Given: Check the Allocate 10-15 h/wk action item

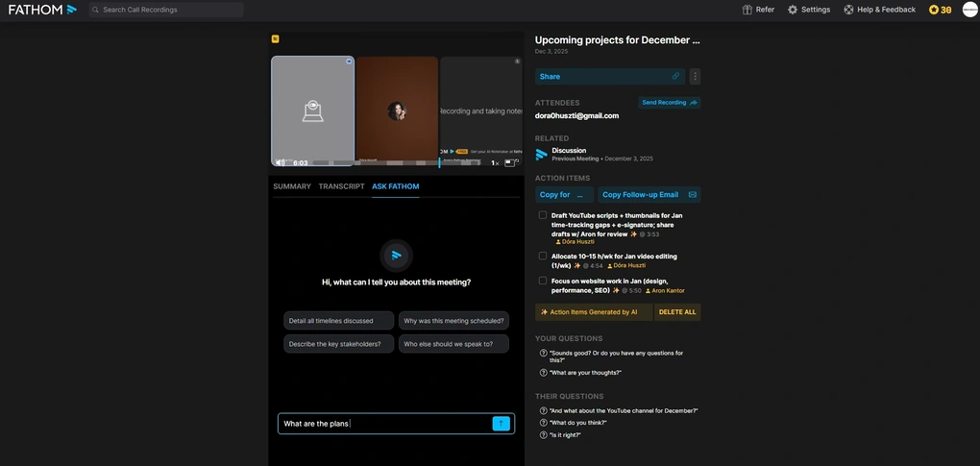Looking at the screenshot, I should [543, 256].
